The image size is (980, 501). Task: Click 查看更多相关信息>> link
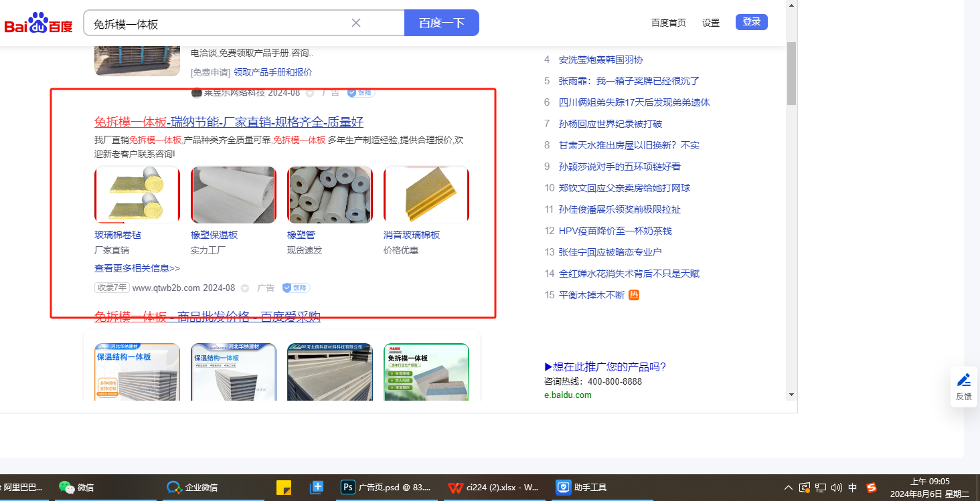pyautogui.click(x=137, y=268)
